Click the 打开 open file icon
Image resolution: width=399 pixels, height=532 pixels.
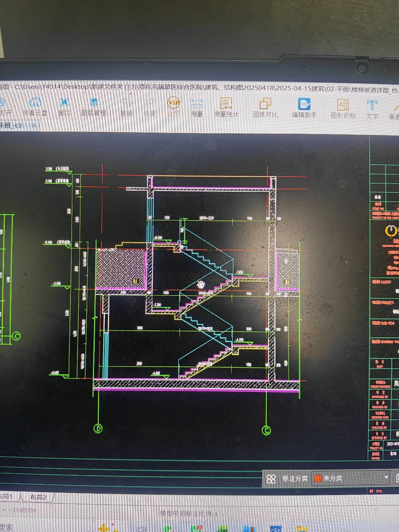click(5, 106)
